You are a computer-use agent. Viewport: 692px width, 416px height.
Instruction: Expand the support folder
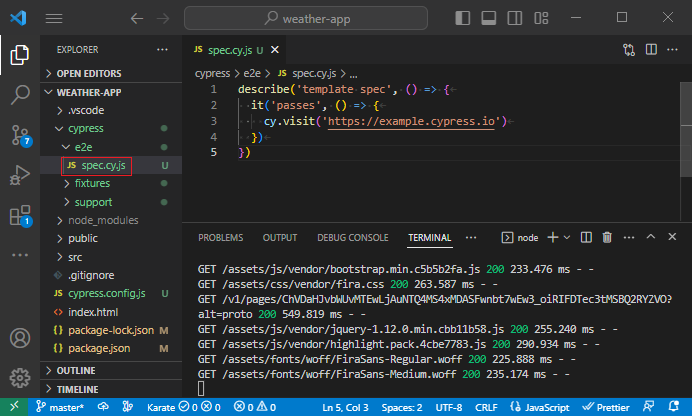111,202
